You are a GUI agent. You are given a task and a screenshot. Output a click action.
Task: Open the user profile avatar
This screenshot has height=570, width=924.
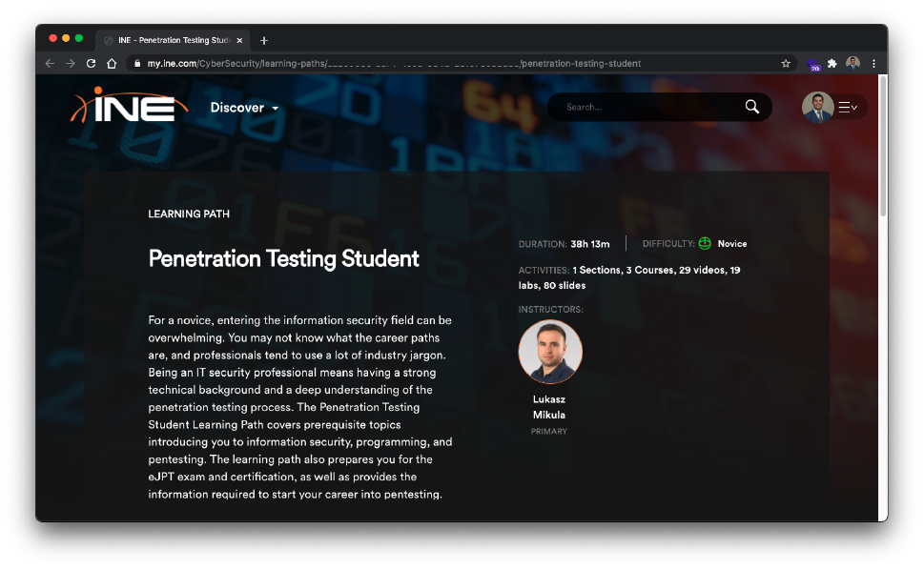click(x=817, y=107)
